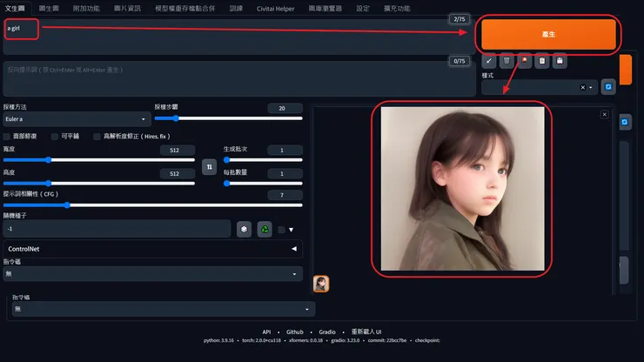Open the lower 指令碼 dropdown

(164, 309)
